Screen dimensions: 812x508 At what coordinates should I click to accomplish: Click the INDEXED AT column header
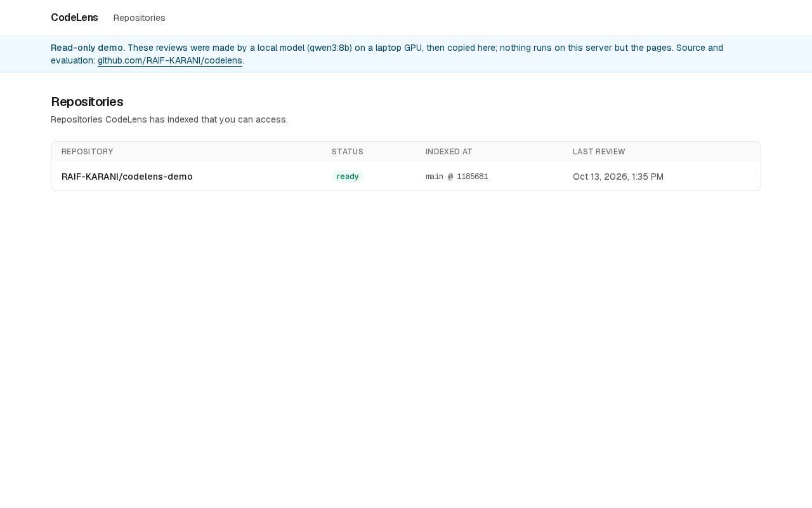tap(449, 152)
